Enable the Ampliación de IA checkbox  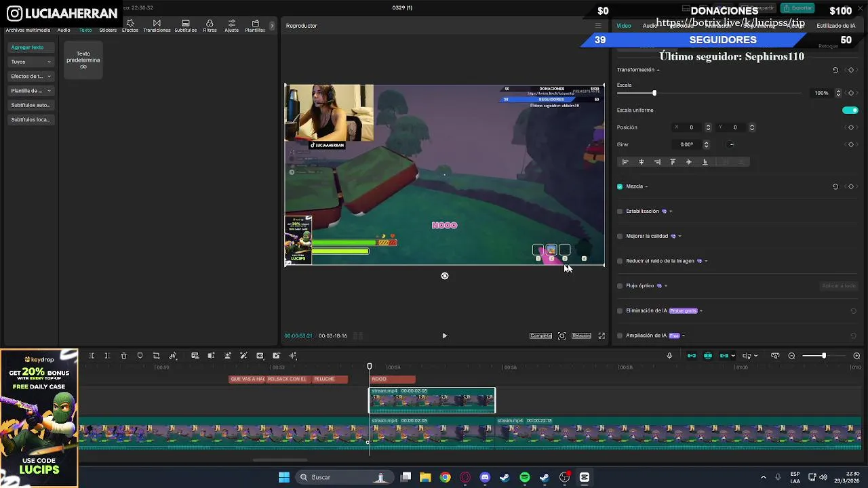620,335
